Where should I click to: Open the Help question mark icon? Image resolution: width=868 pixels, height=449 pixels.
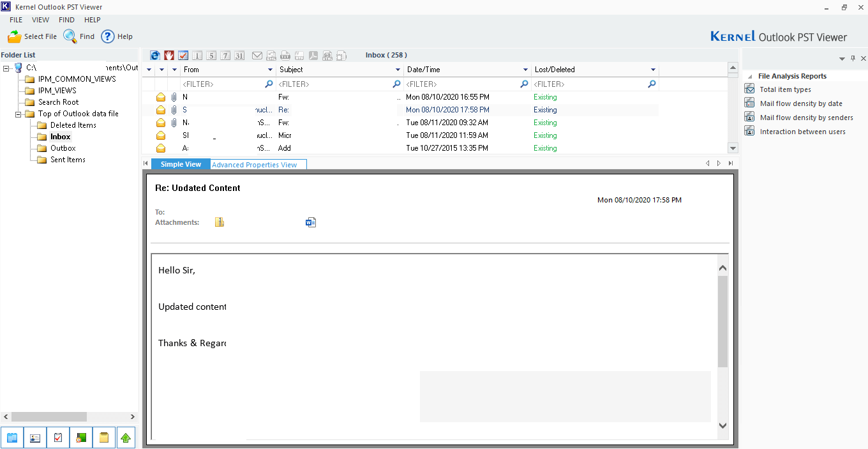tap(108, 36)
